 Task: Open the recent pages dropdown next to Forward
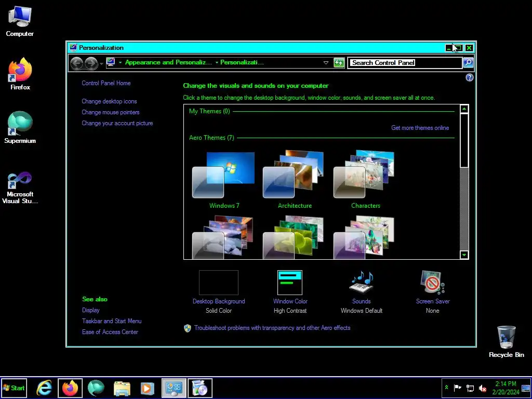point(101,63)
